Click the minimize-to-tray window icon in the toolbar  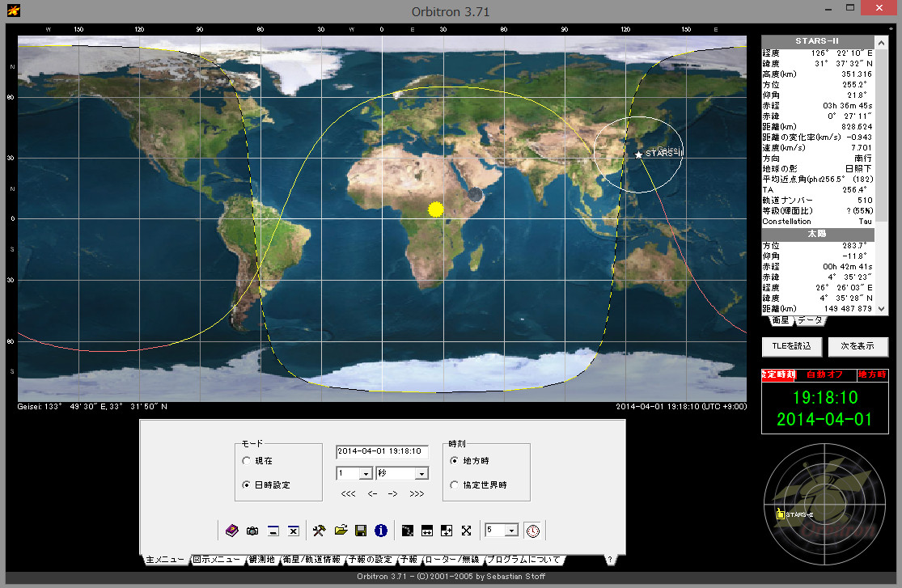273,531
